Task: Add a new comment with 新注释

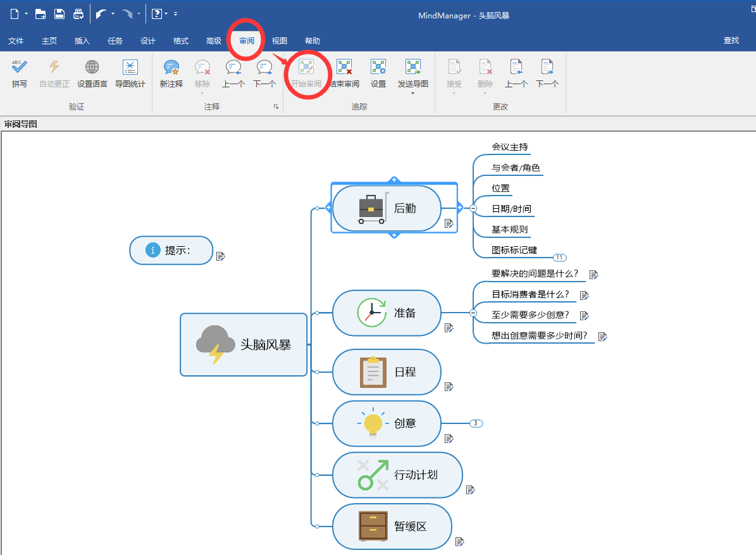Action: [x=171, y=73]
